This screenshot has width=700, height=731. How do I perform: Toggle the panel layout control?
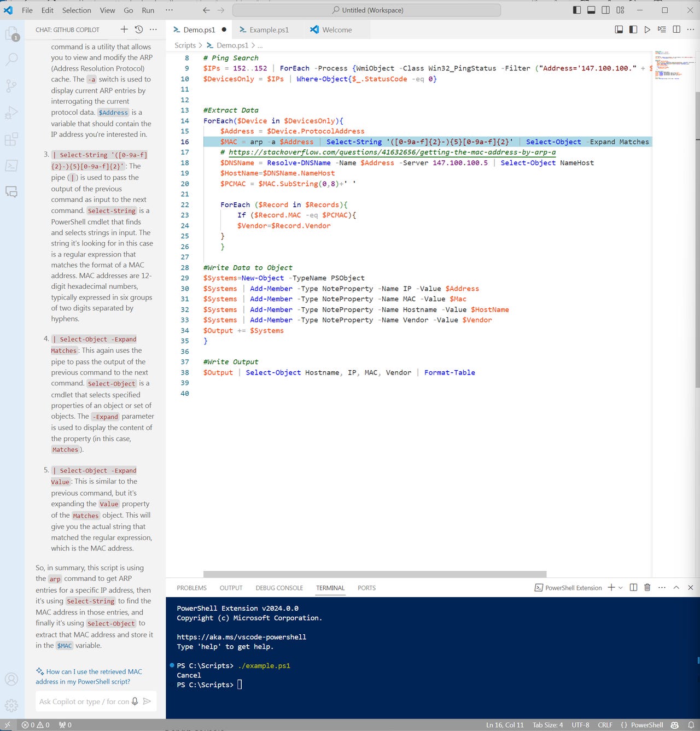[x=591, y=10]
